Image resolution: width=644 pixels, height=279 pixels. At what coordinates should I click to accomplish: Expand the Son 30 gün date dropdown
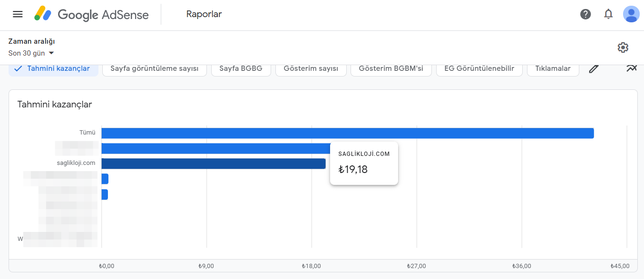31,53
